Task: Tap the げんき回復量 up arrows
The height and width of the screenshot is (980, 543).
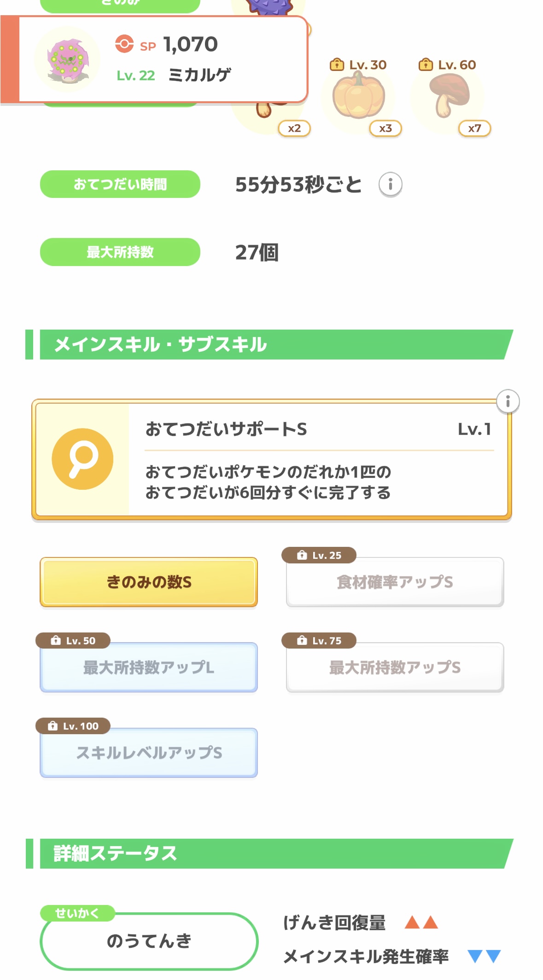Action: [x=421, y=922]
